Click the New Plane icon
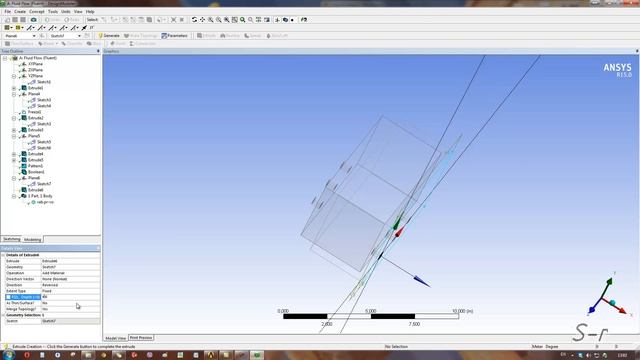Image resolution: width=640 pixels, height=360 pixels. pos(42,36)
